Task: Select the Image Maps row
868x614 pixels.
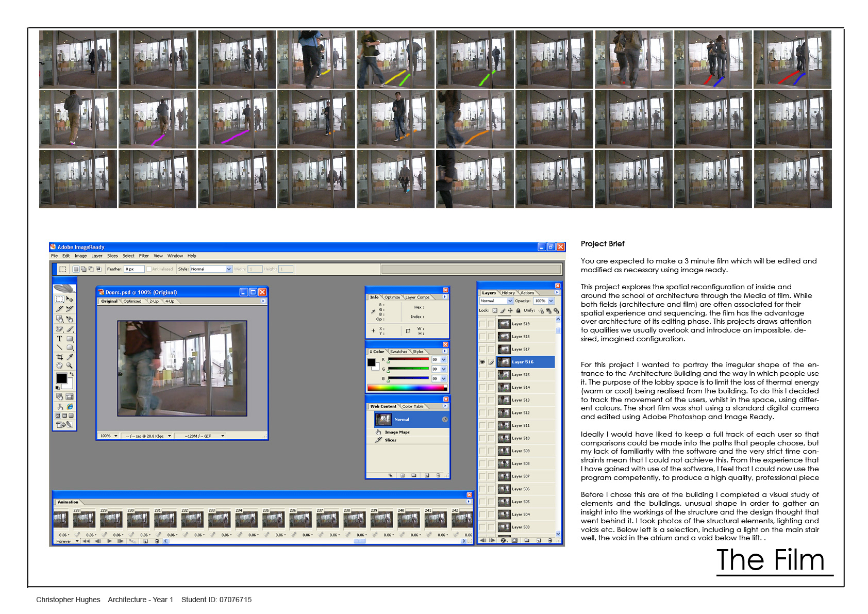Action: 408,432
